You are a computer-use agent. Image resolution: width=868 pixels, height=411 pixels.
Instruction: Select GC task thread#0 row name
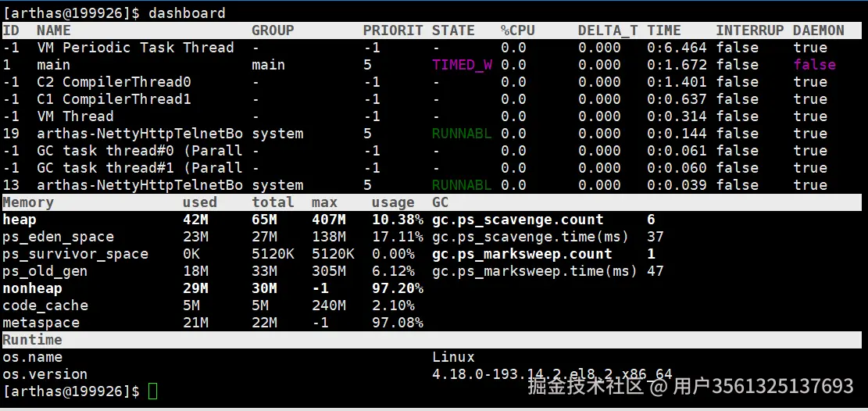(x=140, y=151)
